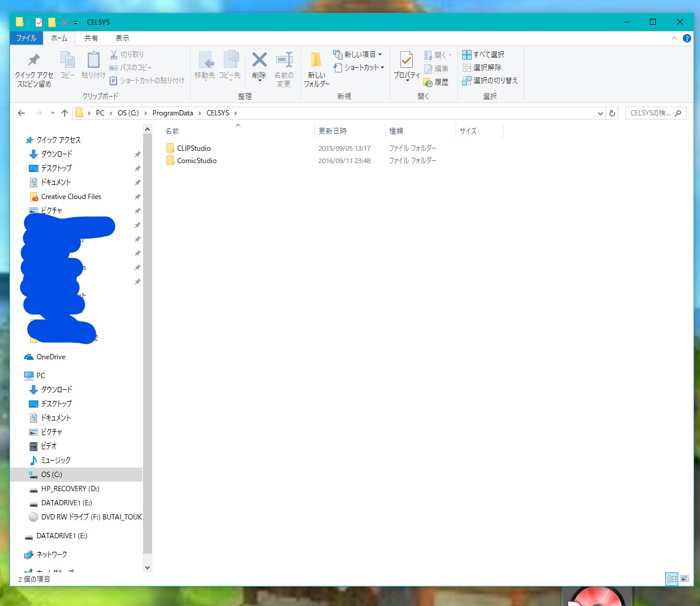Click Paste shortcut (ショートカットの貼り付け)

(x=147, y=80)
